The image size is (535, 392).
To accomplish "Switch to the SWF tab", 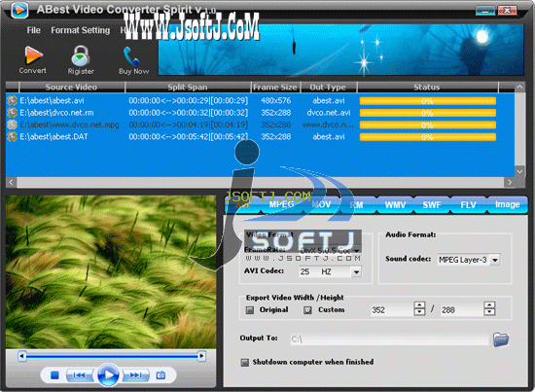I will [432, 204].
